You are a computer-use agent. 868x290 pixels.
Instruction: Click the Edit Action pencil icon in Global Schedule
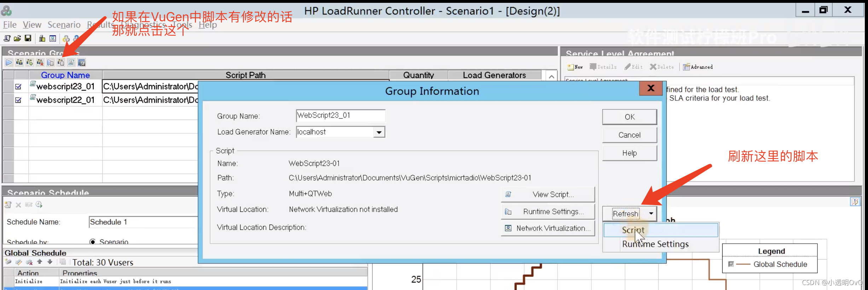click(18, 262)
